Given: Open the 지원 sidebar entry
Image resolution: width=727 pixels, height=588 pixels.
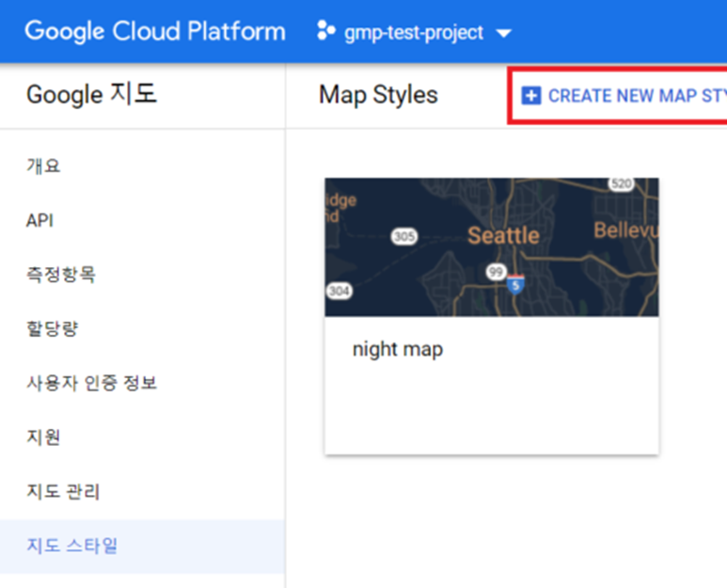Looking at the screenshot, I should pos(43,437).
